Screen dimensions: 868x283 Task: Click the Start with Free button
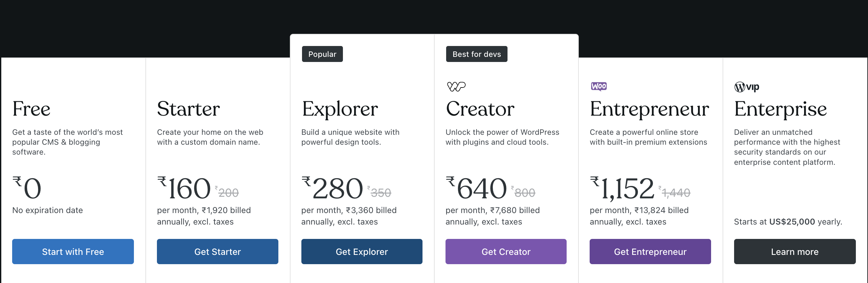[73, 251]
